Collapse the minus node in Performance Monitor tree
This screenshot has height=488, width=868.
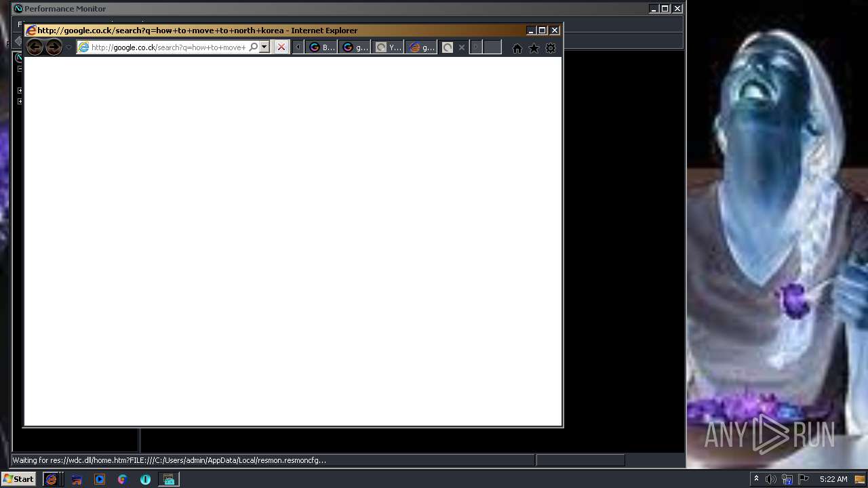(20, 68)
